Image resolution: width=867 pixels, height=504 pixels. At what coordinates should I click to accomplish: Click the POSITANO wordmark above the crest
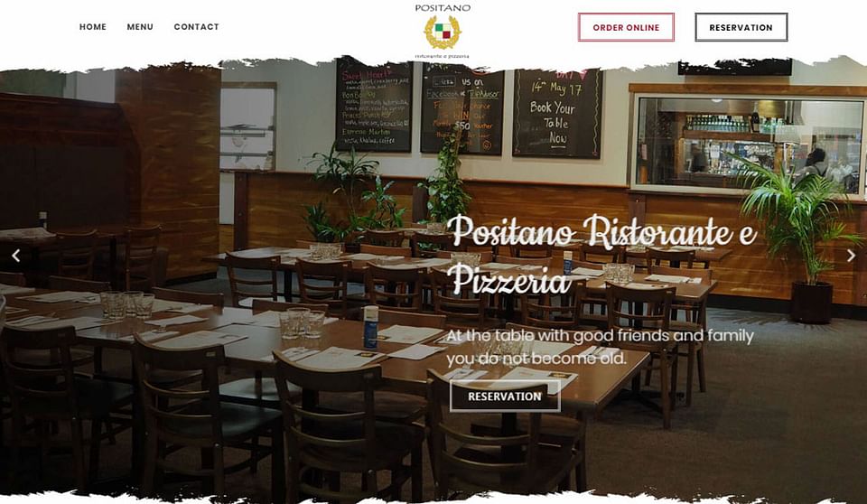[443, 8]
